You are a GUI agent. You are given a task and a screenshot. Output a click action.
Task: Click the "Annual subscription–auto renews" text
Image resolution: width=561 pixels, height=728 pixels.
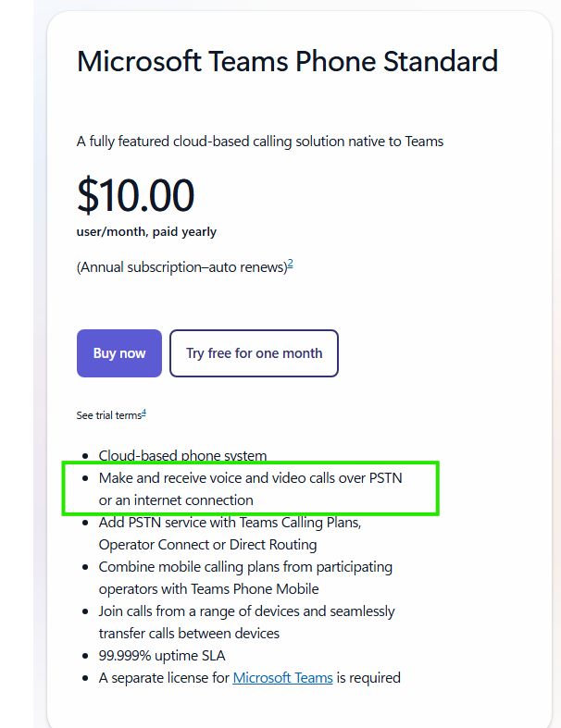click(x=181, y=267)
